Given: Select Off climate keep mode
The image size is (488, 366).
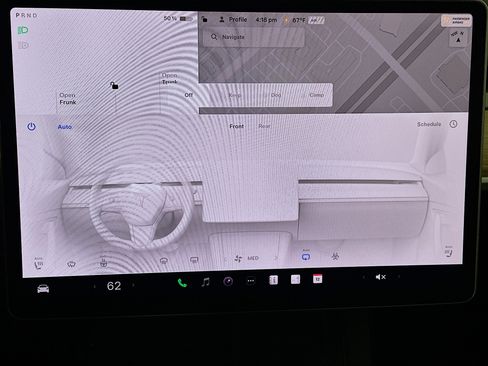Looking at the screenshot, I should coord(188,95).
